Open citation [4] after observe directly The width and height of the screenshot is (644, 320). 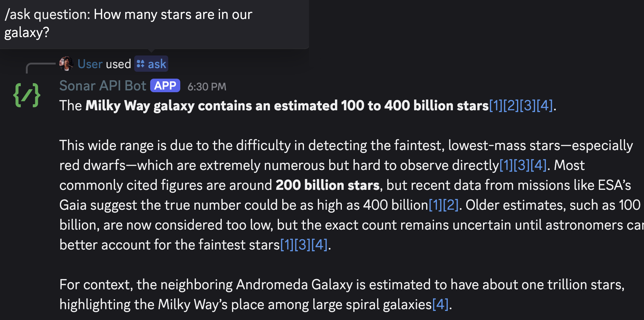(x=538, y=165)
